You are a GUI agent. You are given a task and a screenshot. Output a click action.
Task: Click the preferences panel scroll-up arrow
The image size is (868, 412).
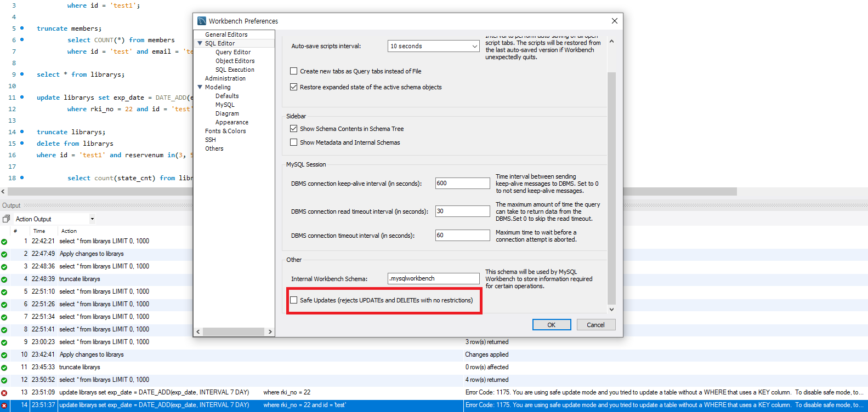point(611,42)
